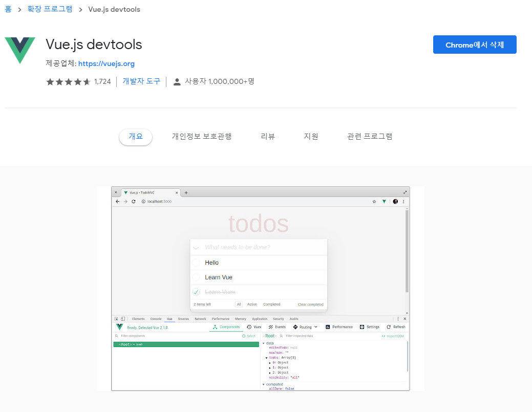The image size is (532, 412).
Task: Click Vue logo in preview devtools panel
Action: pos(119,327)
